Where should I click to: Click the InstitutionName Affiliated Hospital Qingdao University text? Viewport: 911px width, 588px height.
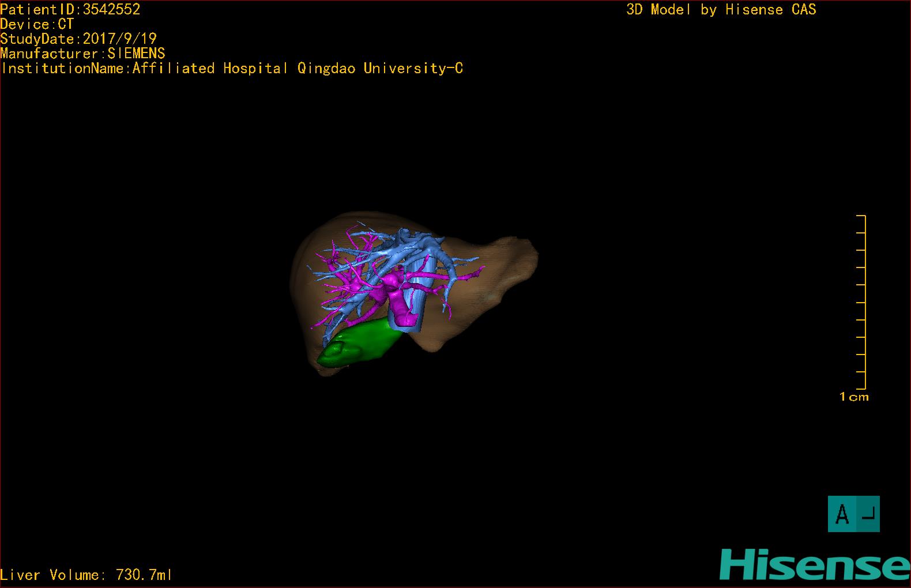(x=232, y=68)
